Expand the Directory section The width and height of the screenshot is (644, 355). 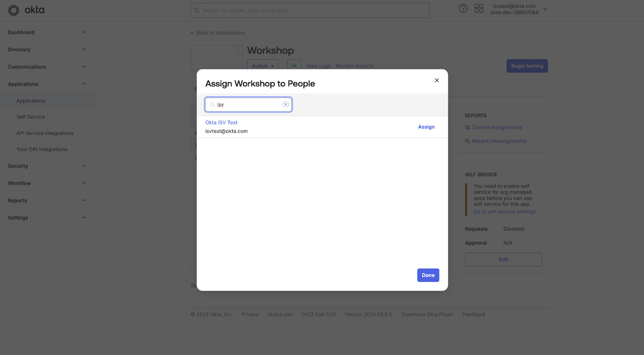tap(47, 50)
